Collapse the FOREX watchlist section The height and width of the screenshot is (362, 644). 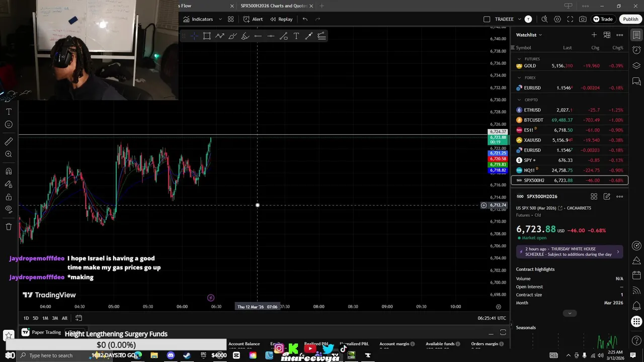pos(519,78)
